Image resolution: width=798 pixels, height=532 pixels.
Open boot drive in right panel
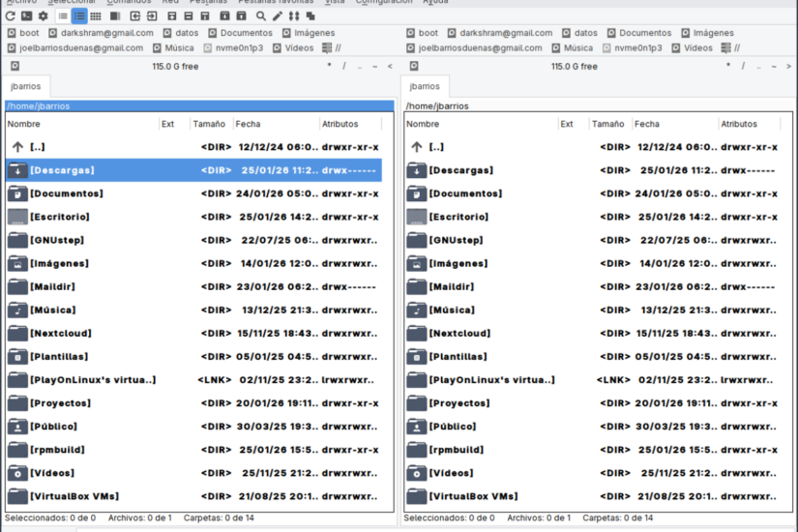(423, 33)
